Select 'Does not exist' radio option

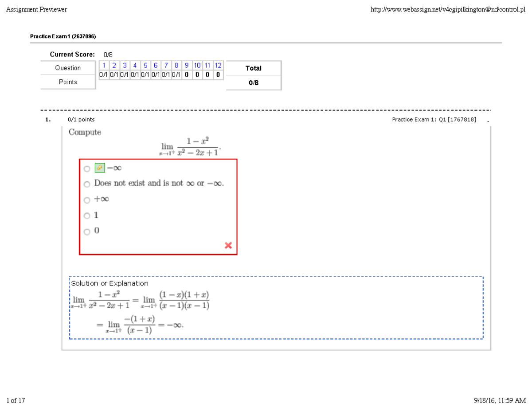tap(86, 184)
